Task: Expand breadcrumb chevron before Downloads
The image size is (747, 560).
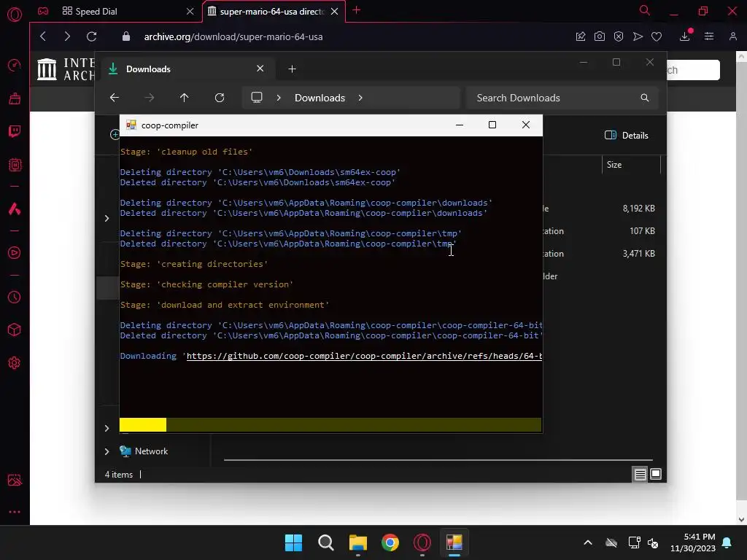Action: (x=279, y=98)
